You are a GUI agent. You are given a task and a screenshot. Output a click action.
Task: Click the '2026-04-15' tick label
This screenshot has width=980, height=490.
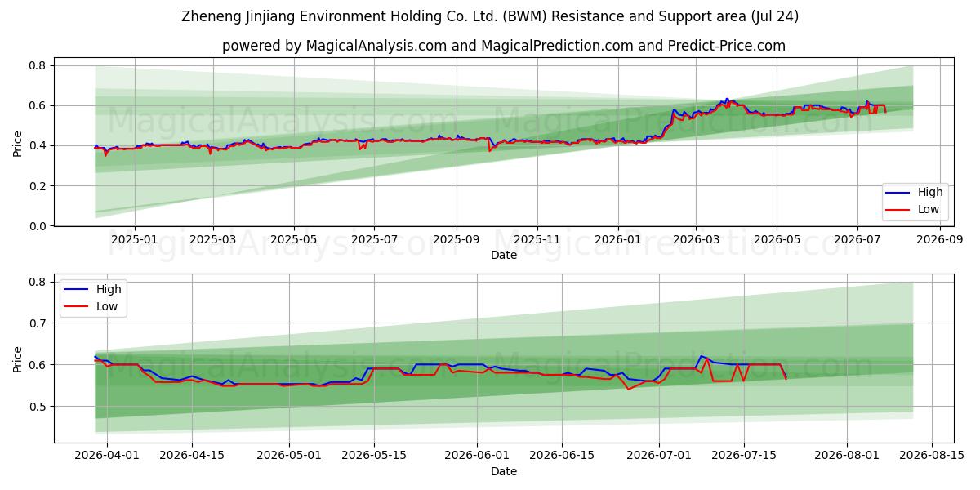coord(192,456)
